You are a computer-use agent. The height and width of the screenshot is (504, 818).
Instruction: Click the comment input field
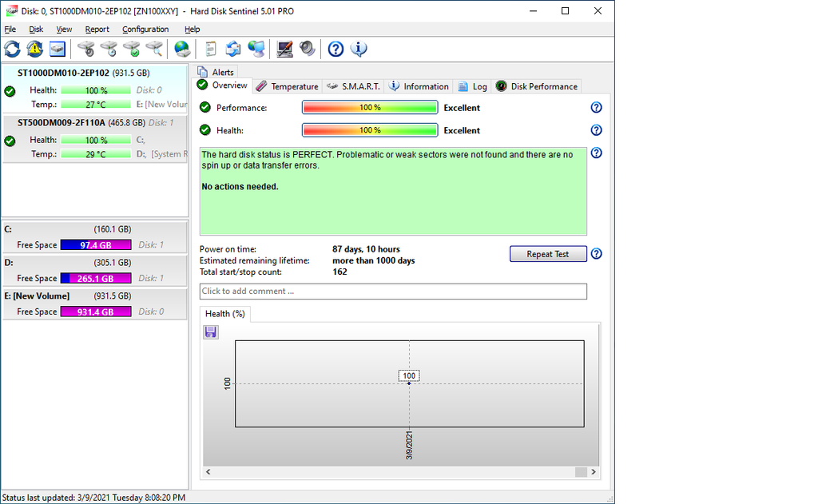pos(392,292)
